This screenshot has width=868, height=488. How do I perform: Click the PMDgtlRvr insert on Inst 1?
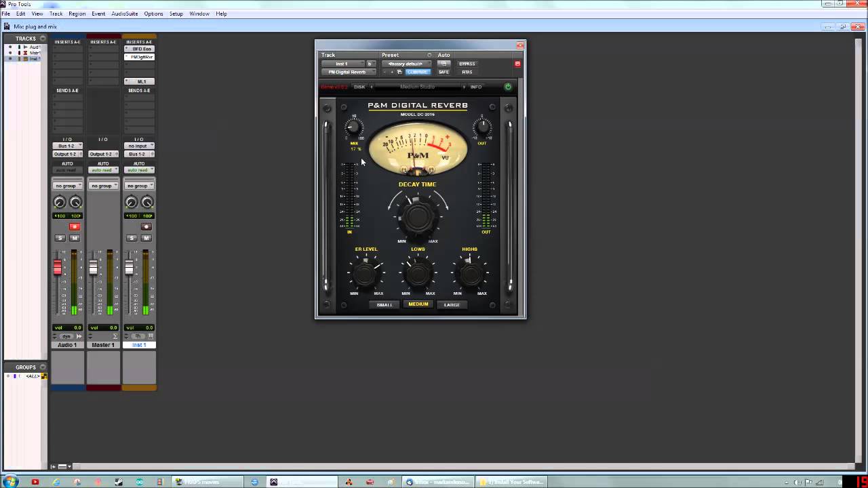pos(139,57)
